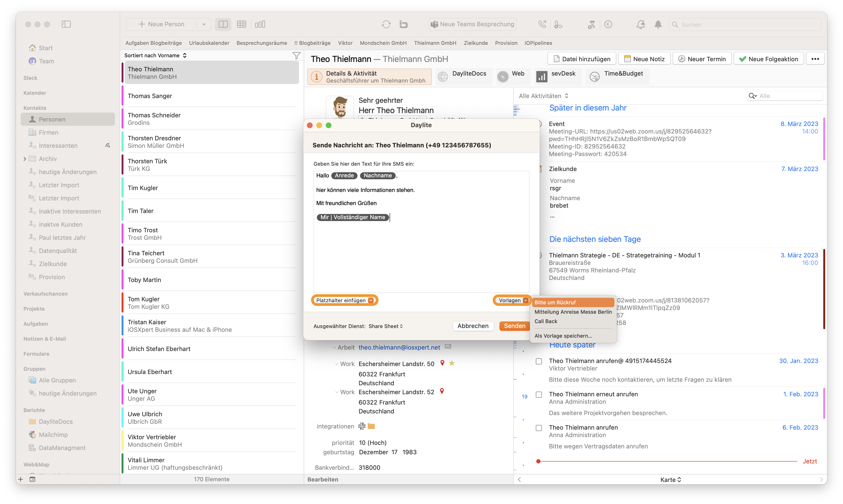Expand the Archiv folder in sidebar
This screenshot has width=843, height=504.
pyautogui.click(x=25, y=159)
